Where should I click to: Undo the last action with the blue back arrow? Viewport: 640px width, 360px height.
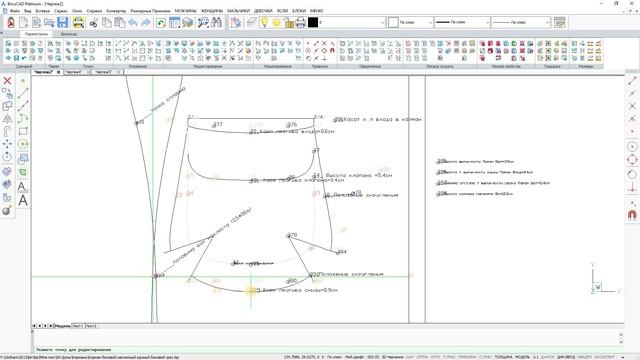133,22
